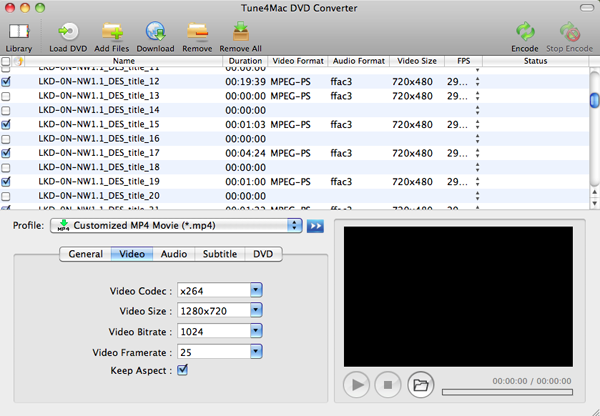Click the Remove All toolbar icon
600x416 pixels.
point(241,31)
